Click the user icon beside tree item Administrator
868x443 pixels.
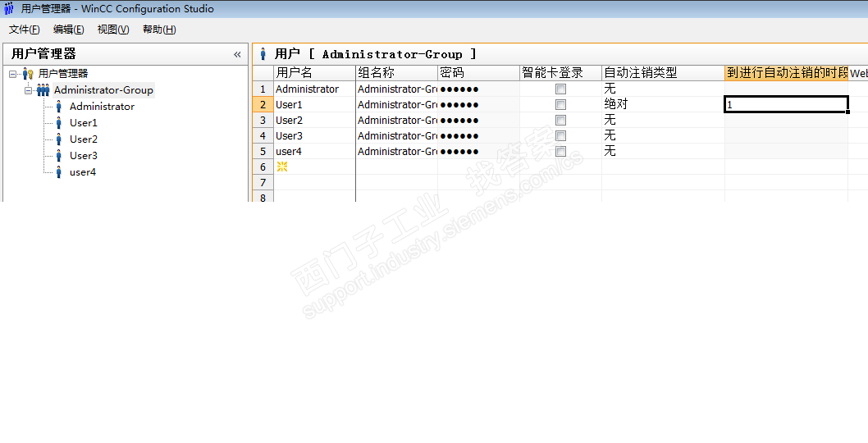coord(59,107)
